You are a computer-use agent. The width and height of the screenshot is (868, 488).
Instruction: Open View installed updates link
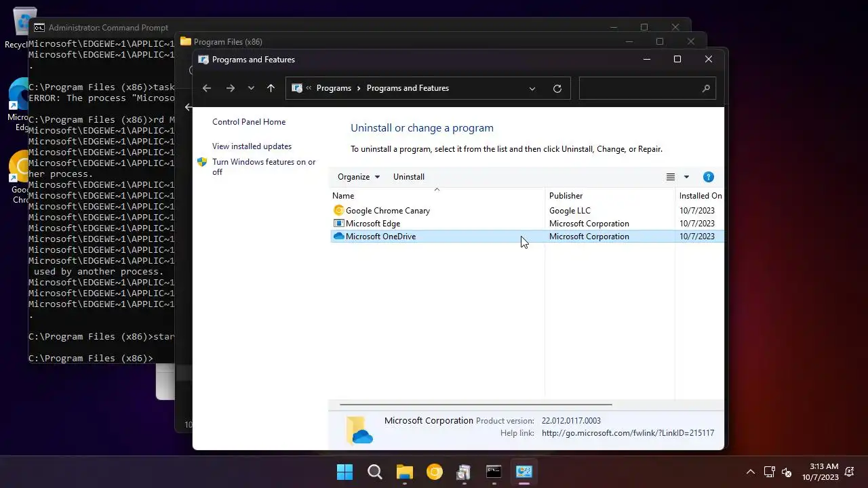point(252,146)
